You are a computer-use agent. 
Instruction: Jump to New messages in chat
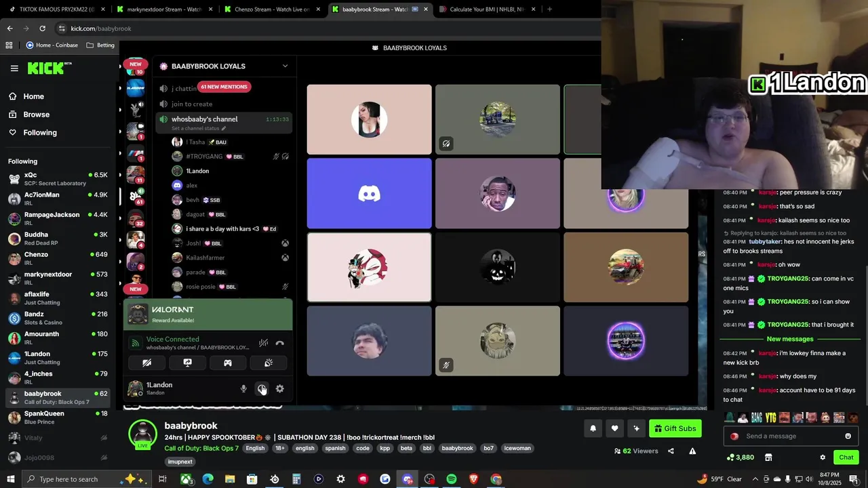click(790, 339)
